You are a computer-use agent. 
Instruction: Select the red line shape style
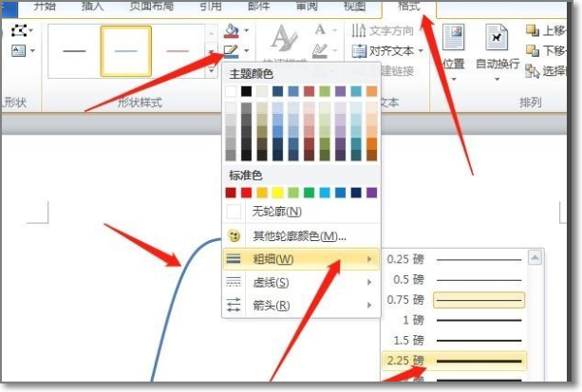click(x=178, y=51)
